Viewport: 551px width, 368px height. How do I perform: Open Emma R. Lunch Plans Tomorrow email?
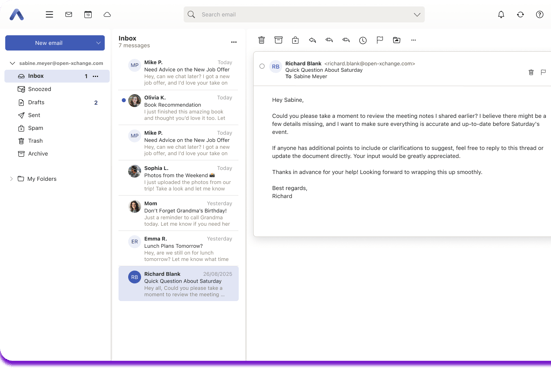tap(179, 248)
